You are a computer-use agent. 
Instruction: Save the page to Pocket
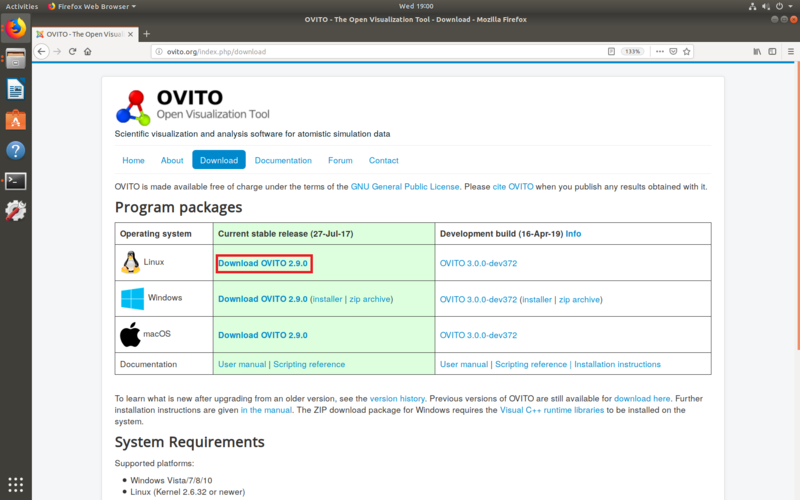[x=673, y=52]
